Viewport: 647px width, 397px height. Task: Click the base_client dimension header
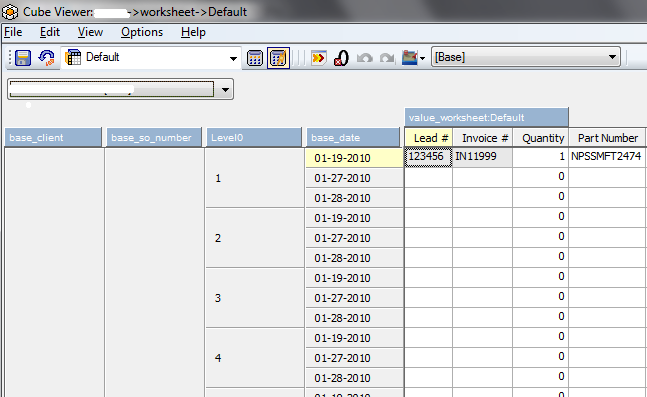[x=53, y=137]
